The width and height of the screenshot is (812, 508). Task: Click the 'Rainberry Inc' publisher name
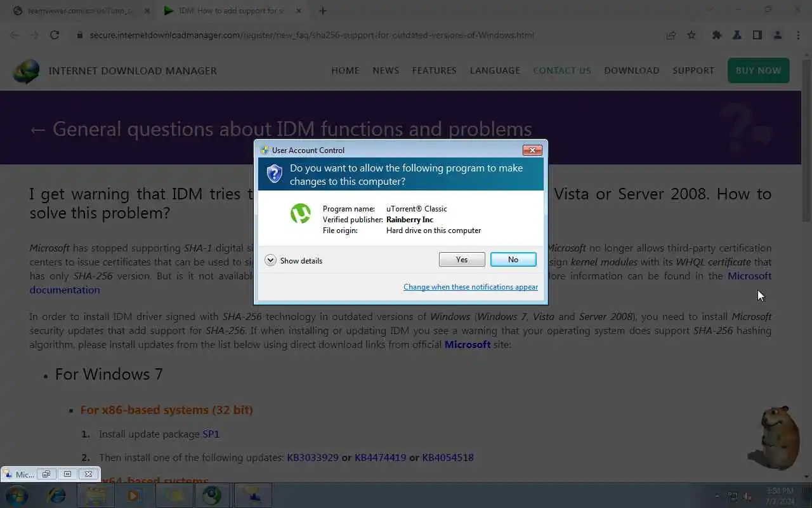[x=410, y=220]
